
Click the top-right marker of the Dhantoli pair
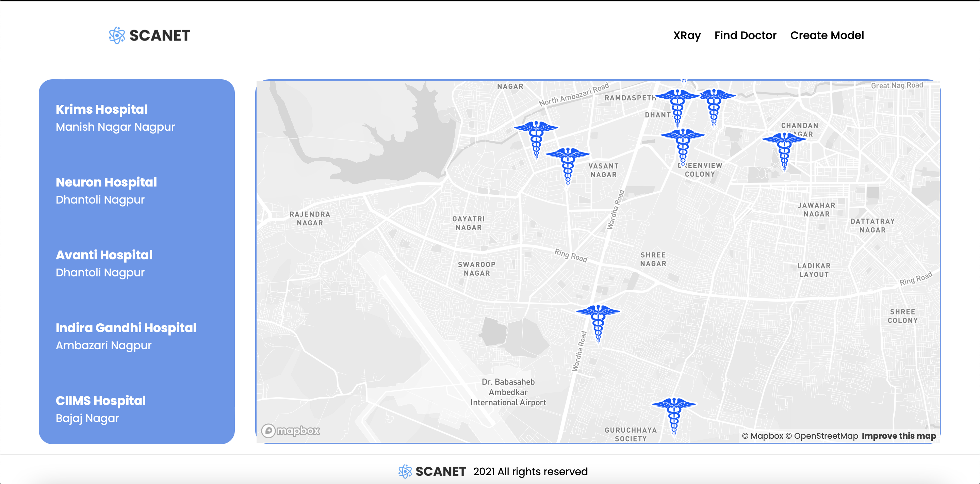(x=714, y=107)
